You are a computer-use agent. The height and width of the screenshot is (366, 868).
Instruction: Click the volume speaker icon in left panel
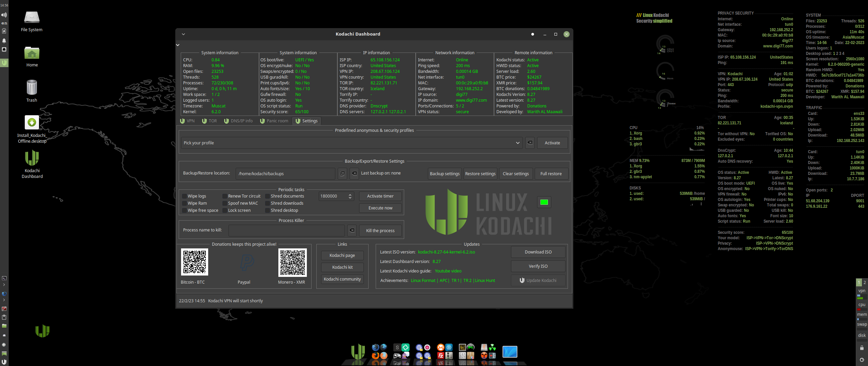tap(4, 15)
